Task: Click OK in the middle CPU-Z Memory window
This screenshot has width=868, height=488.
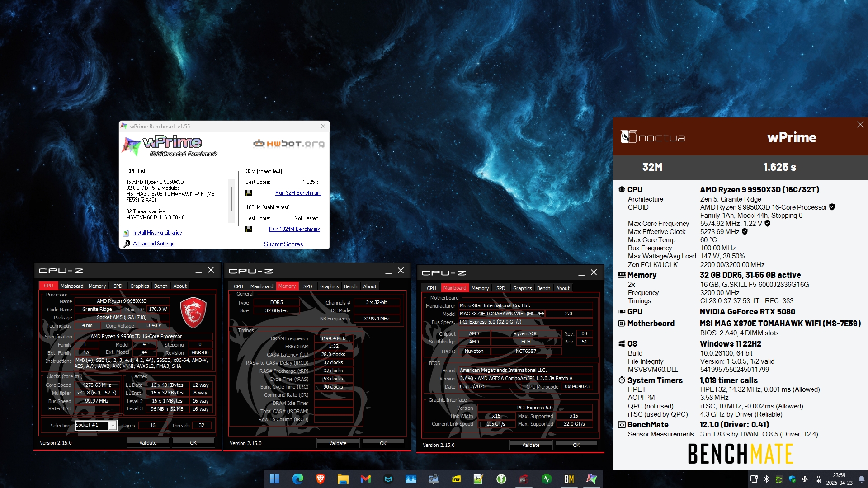Action: click(383, 443)
